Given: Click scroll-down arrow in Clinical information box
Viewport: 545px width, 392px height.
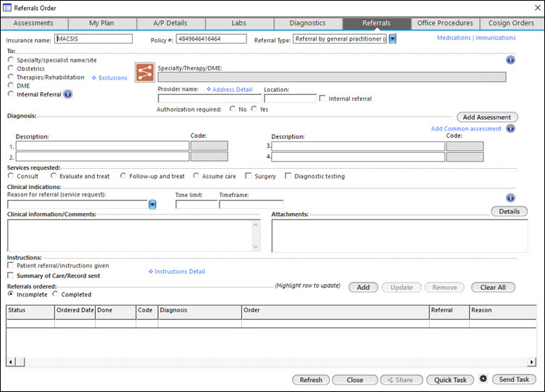Looking at the screenshot, I should point(255,247).
